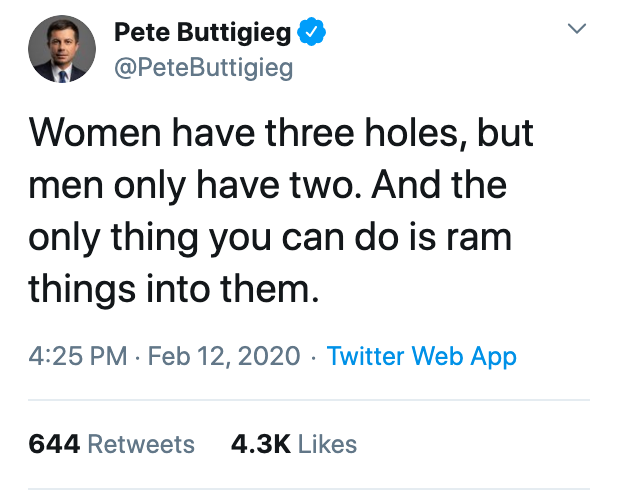Click the number 644 retweet count
This screenshot has width=618, height=504.
point(54,443)
